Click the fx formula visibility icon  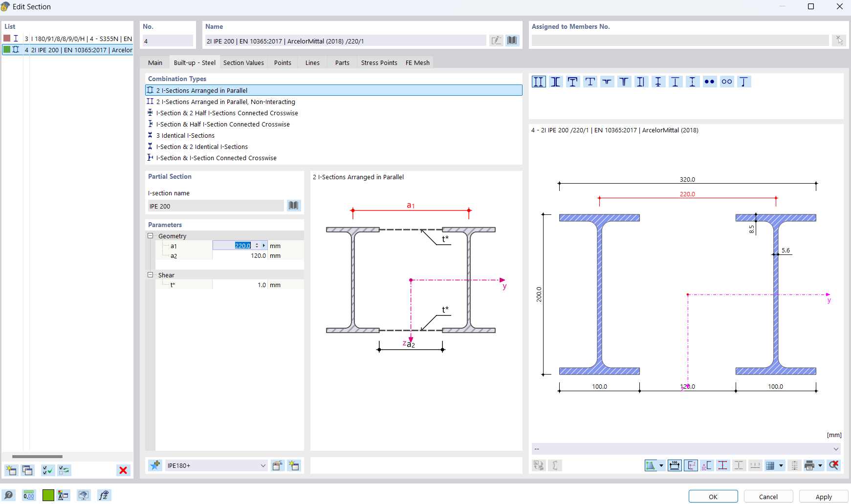coord(104,496)
